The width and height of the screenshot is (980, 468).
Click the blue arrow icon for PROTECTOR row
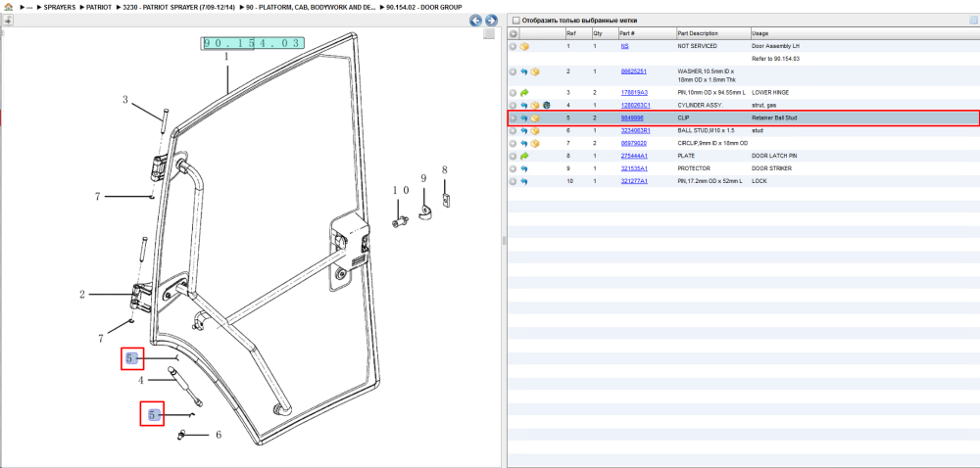point(524,168)
